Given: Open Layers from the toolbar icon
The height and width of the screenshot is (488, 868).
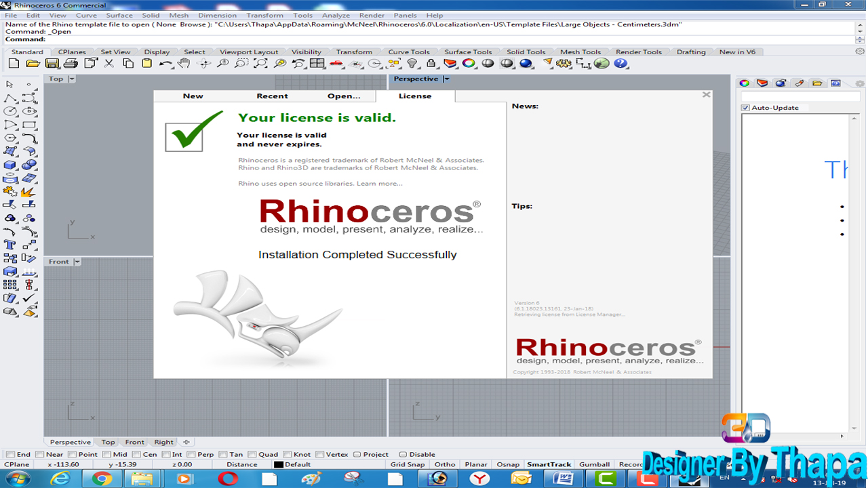Looking at the screenshot, I should point(450,63).
